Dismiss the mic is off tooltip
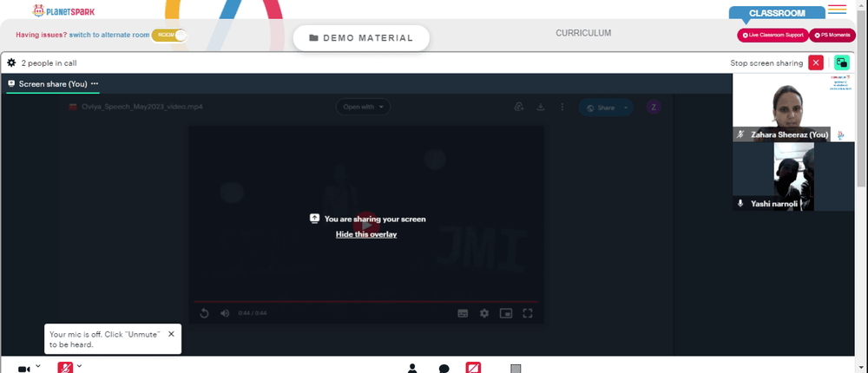Image resolution: width=868 pixels, height=373 pixels. [171, 334]
